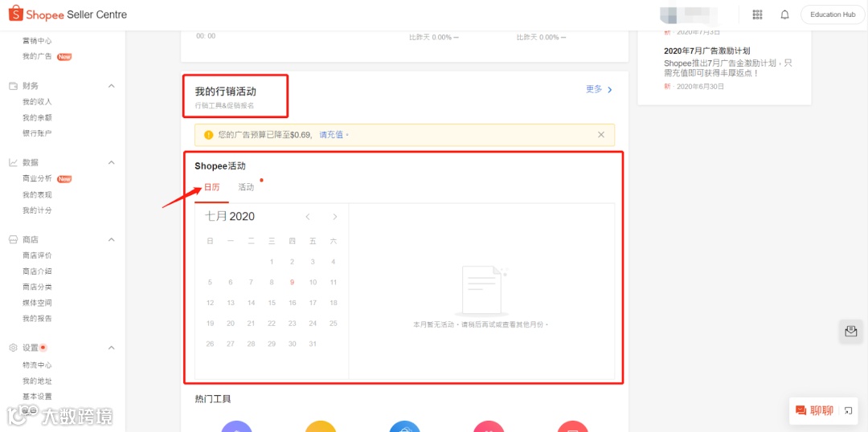Click the 数据 chart icon

tap(14, 163)
